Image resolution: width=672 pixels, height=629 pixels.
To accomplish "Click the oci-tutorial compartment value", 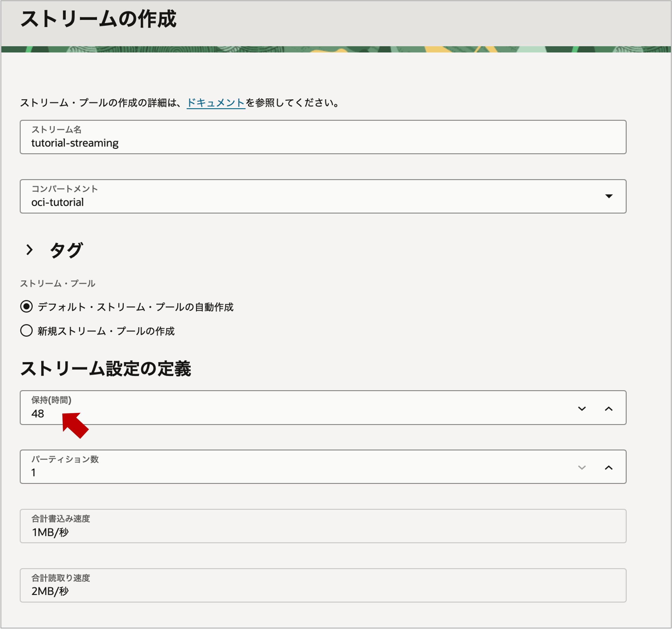I will click(x=58, y=202).
